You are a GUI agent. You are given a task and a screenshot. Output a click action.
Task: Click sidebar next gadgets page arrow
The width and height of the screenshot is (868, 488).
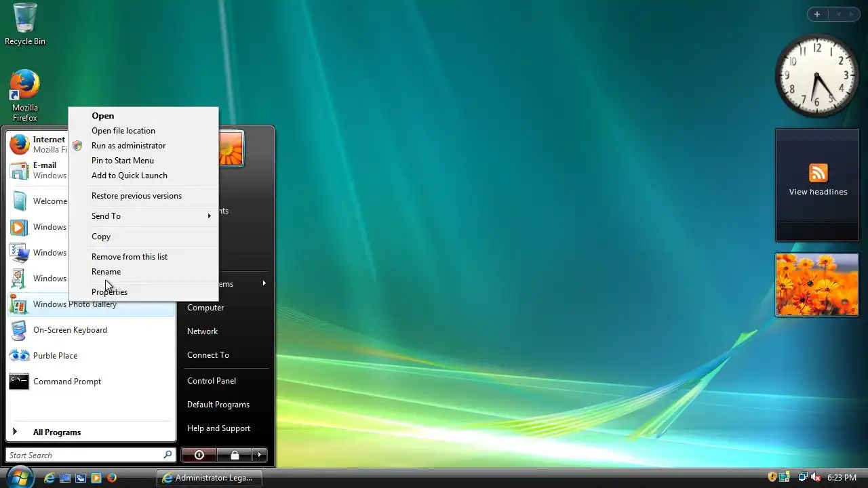tap(852, 14)
